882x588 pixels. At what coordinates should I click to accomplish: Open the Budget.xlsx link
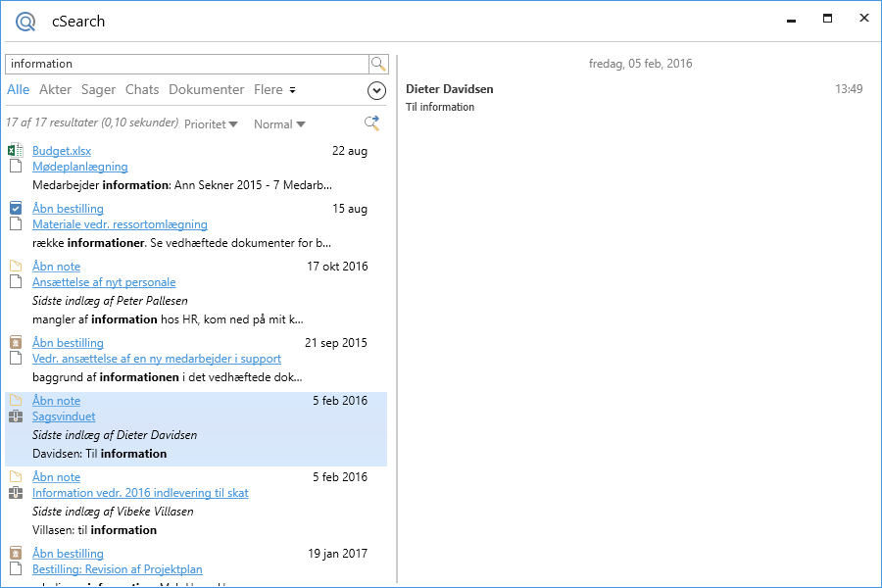(x=62, y=151)
